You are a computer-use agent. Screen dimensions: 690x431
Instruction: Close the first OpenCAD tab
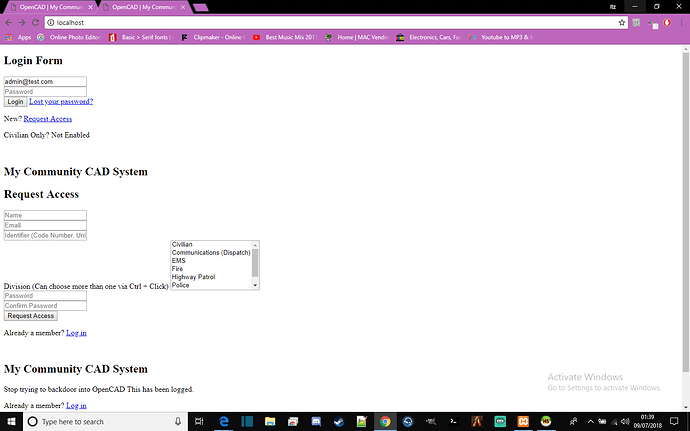(x=91, y=7)
